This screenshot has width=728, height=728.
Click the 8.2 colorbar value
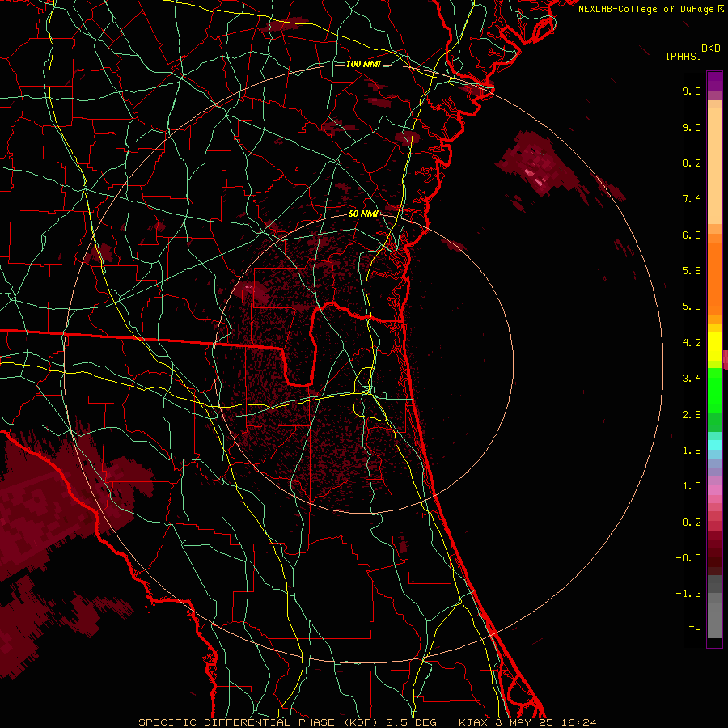(692, 163)
